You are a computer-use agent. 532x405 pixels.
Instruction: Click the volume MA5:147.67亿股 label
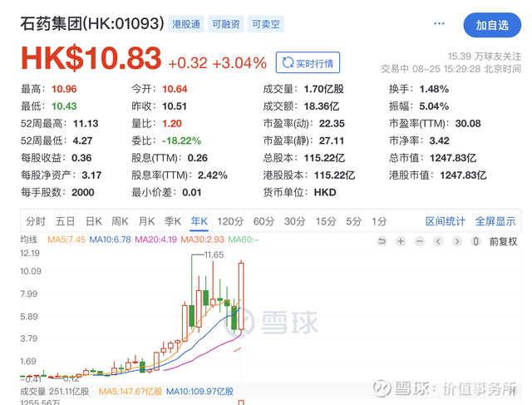coord(131,392)
